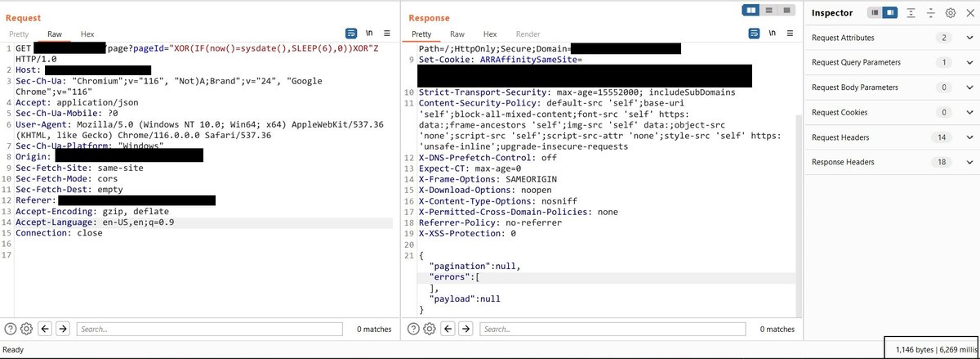Viewport: 980px width, 359px height.
Task: Click the "Request Query Parameters" label
Action: pos(856,63)
